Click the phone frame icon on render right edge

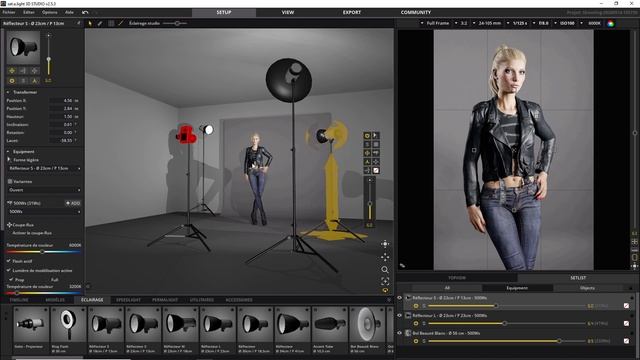(x=634, y=257)
